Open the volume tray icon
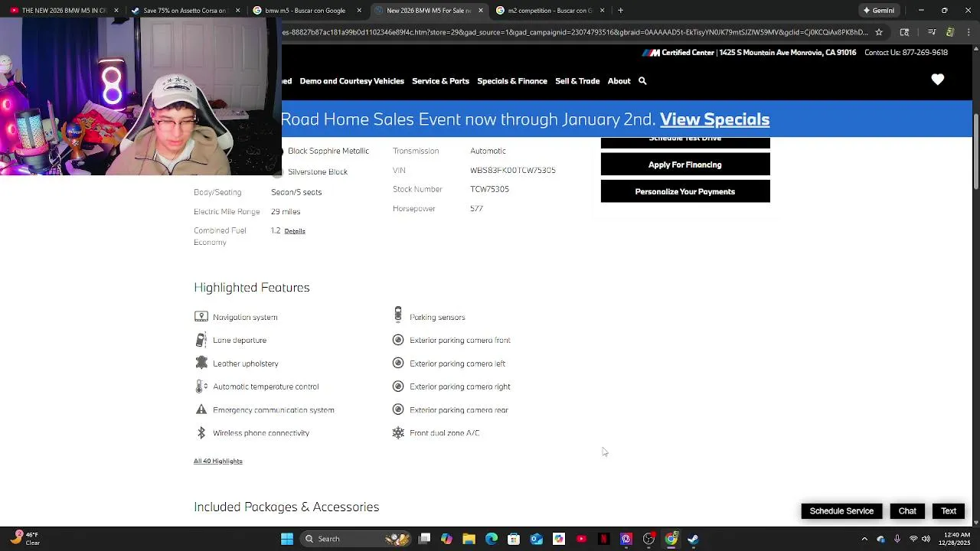980x551 pixels. point(926,539)
